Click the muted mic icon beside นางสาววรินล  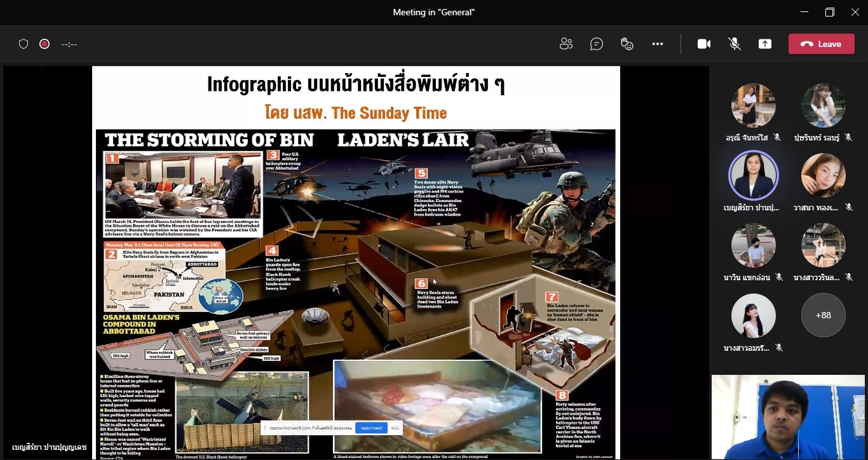pyautogui.click(x=849, y=277)
